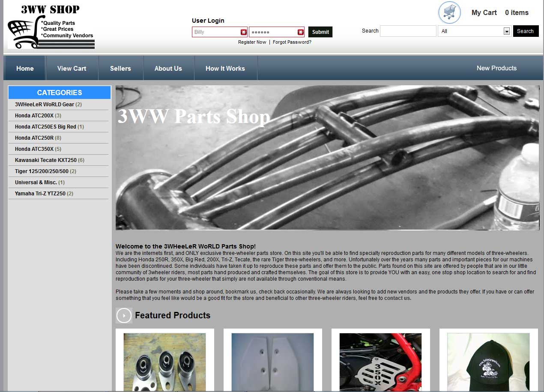The height and width of the screenshot is (392, 544).
Task: View the 350X guard product thumbnail
Action: click(380, 362)
